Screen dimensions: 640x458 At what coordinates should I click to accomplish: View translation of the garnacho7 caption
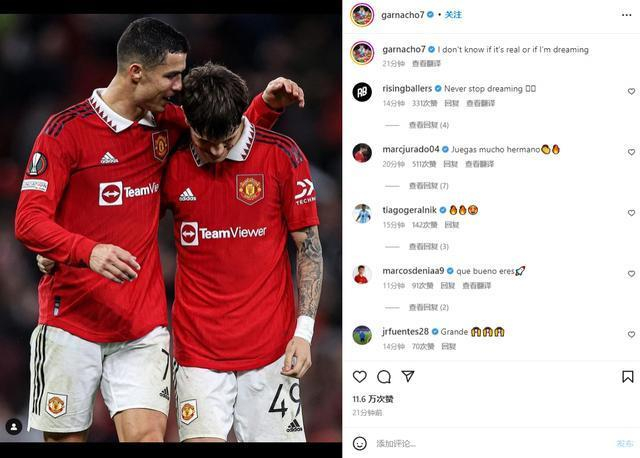coord(426,64)
